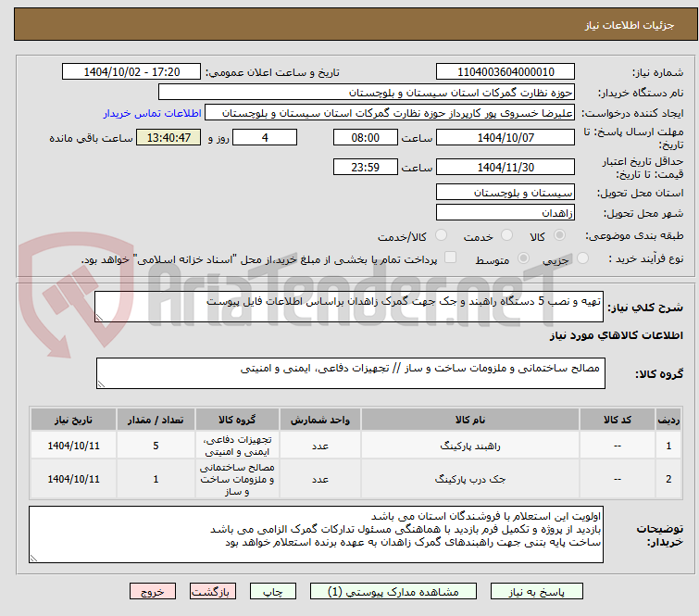Click the توضیحات خریدار notes textarea
Screen dimensions: 699x616
click(316, 534)
